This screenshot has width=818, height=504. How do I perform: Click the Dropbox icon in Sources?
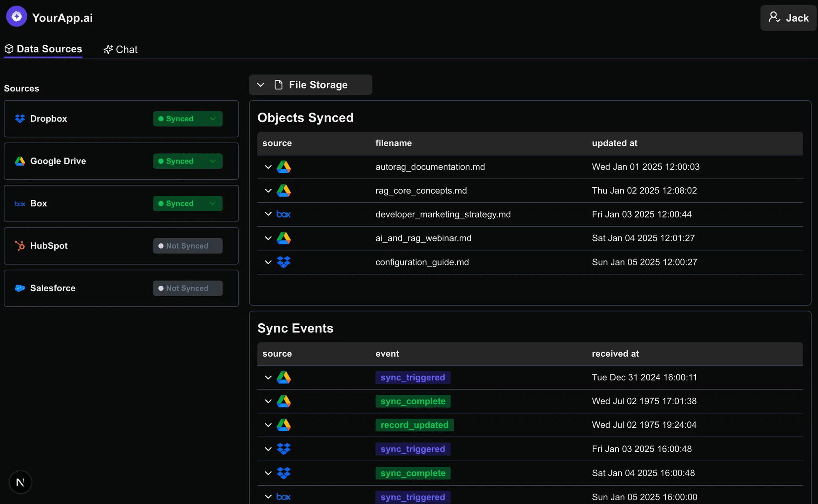coord(20,119)
